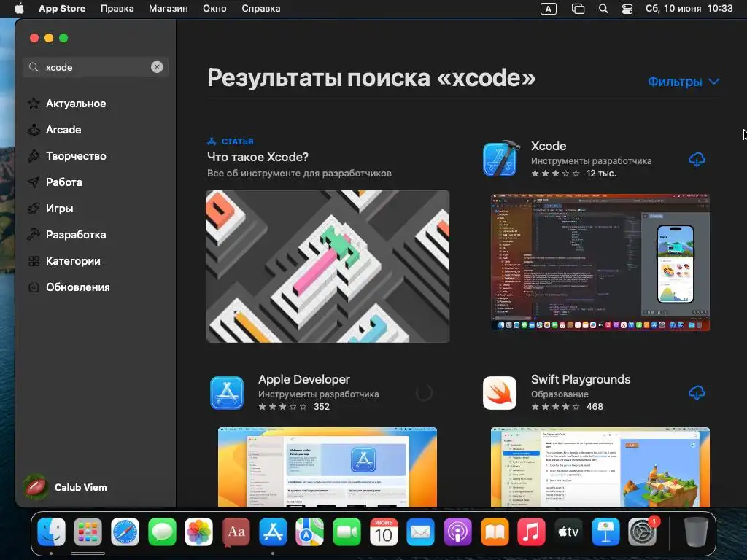Open the Arcade sidebar section

coord(55,130)
